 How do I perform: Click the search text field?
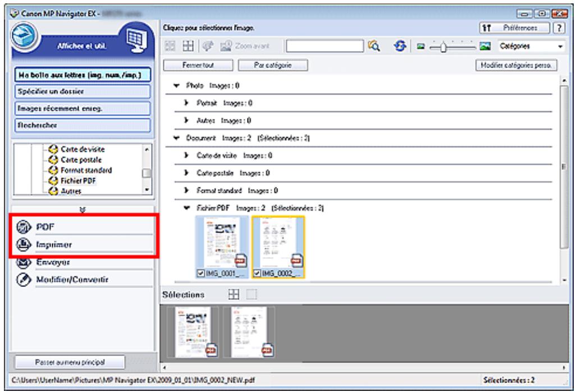324,46
